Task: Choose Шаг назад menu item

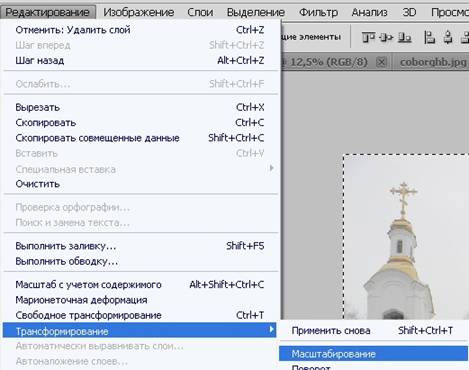Action: (x=140, y=60)
